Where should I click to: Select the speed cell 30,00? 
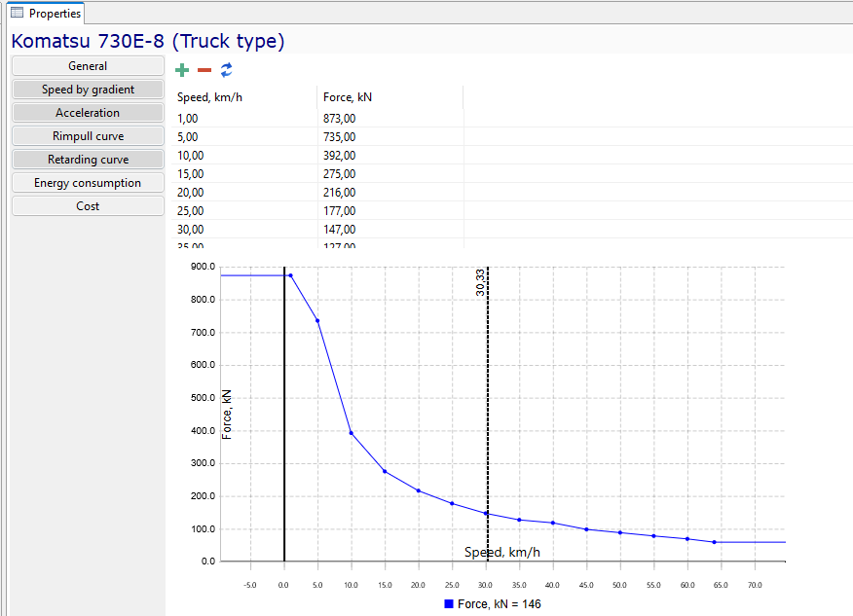tap(244, 230)
